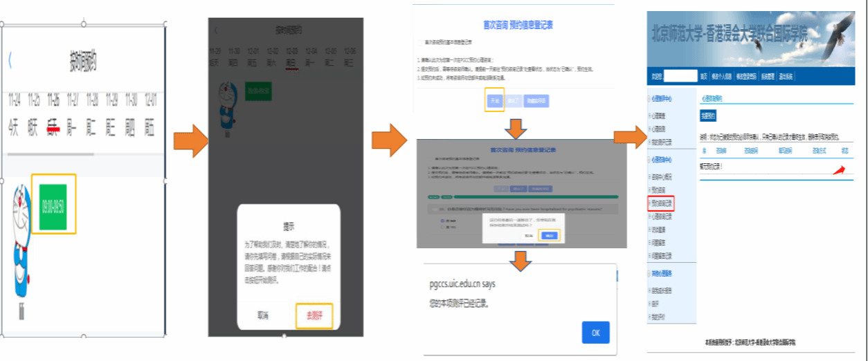Viewport: 868px width, 361px height.
Task: Select the 11-24 date tab
Action: point(14,113)
